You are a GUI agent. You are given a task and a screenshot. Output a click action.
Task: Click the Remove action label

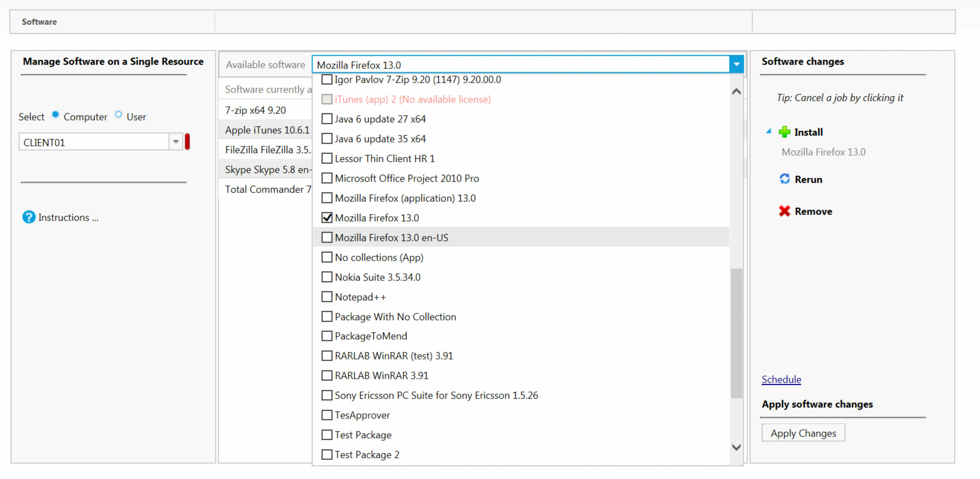coord(813,212)
